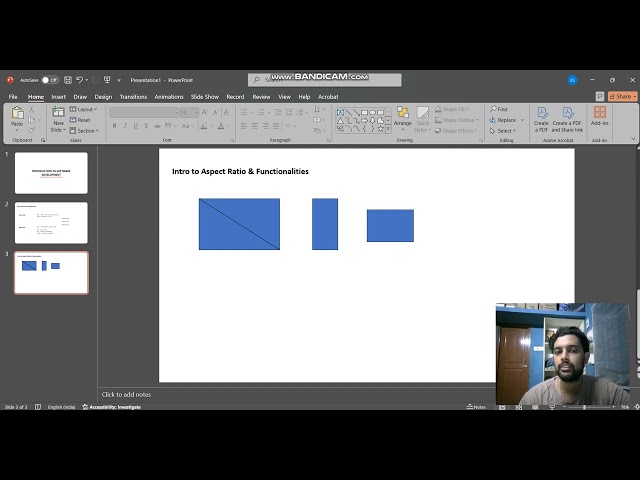The image size is (640, 480).
Task: Collapse the ribbon with chevron arrow
Action: [x=633, y=139]
